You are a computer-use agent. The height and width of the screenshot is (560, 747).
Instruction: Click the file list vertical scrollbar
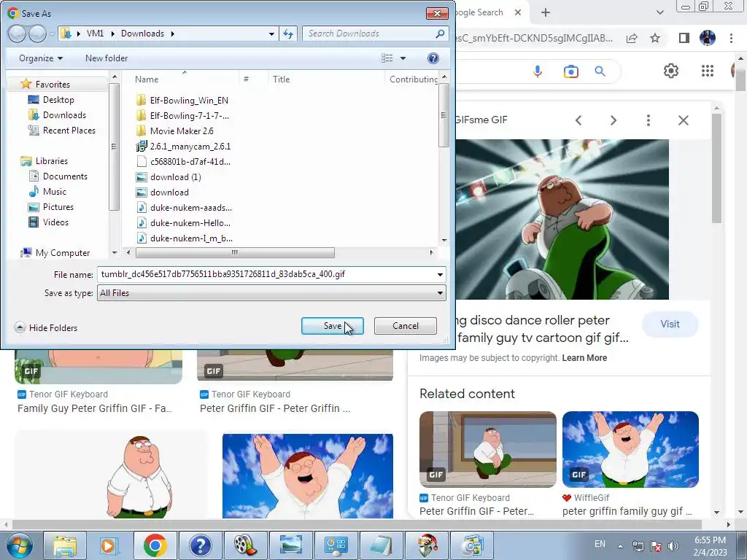pos(444,115)
